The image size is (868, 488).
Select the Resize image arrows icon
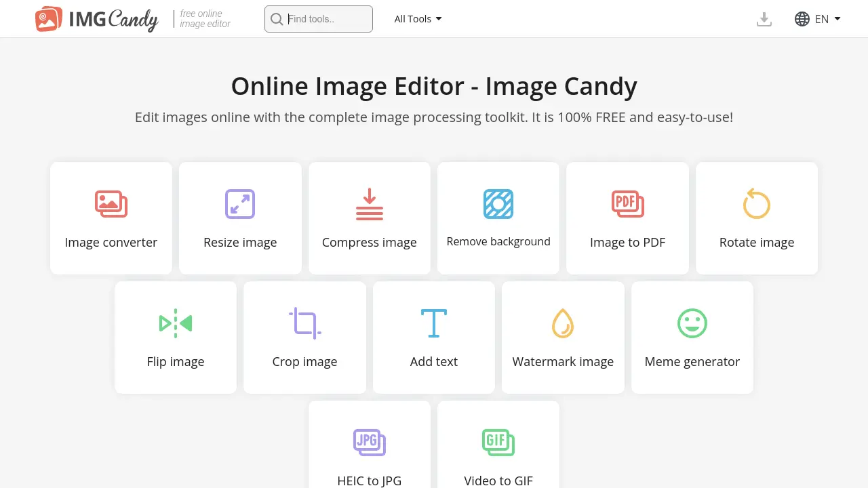tap(240, 204)
